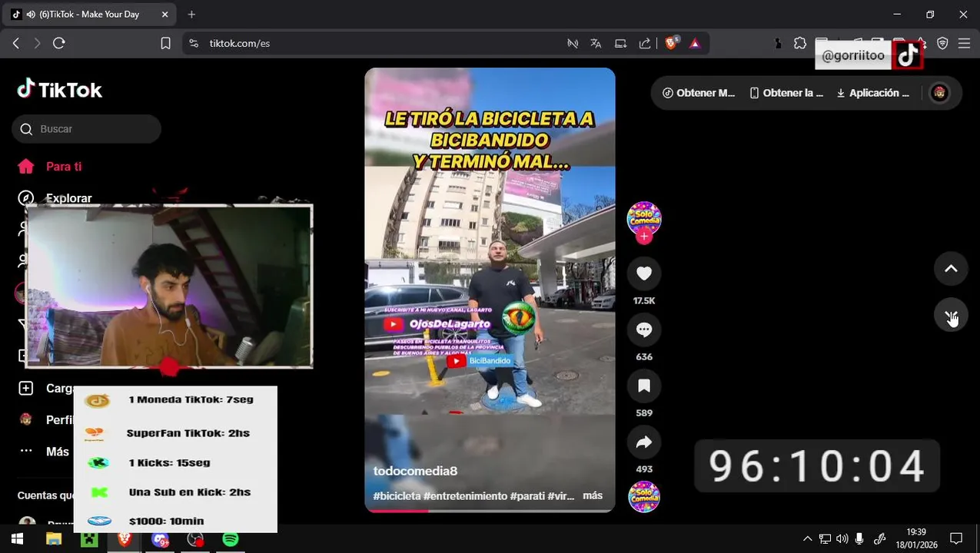Click the microphone tray icon
Image resolution: width=980 pixels, height=553 pixels.
click(x=859, y=539)
